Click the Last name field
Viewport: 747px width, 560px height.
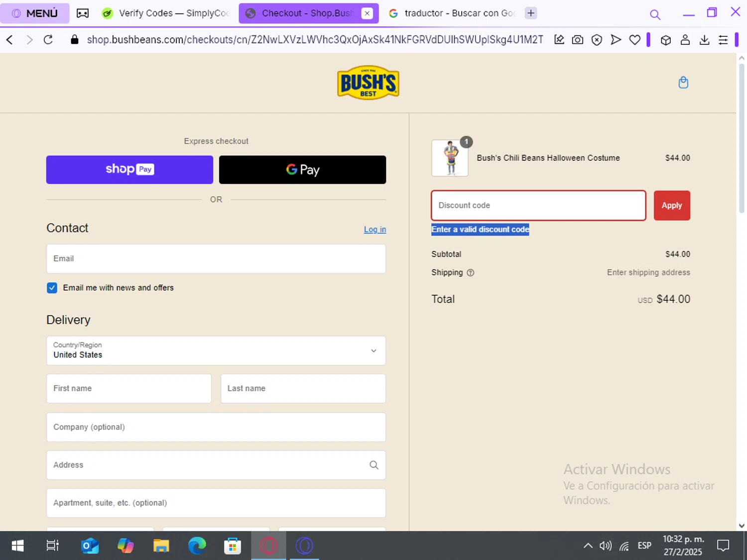303,388
